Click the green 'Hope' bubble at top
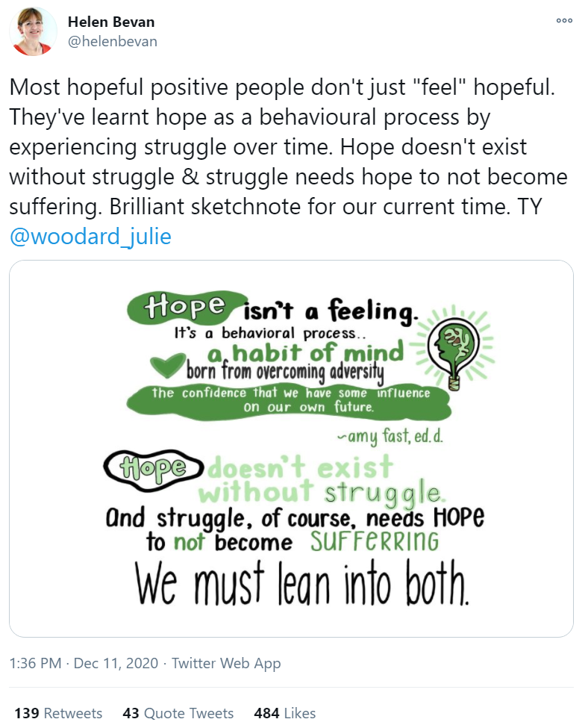Image resolution: width=588 pixels, height=725 pixels. [x=185, y=307]
